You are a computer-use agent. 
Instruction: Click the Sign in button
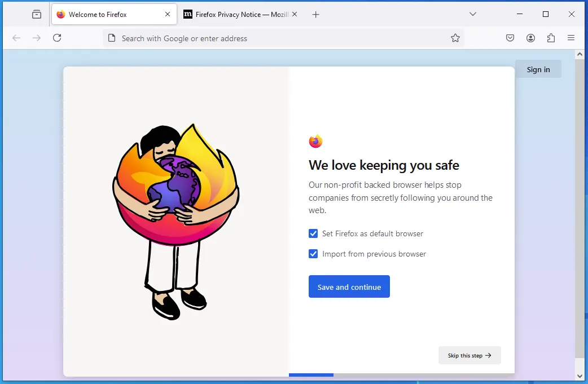pos(538,69)
